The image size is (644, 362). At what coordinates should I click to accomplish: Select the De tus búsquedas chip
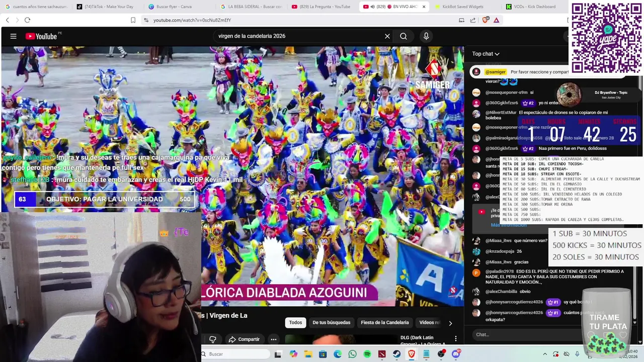coord(332,323)
